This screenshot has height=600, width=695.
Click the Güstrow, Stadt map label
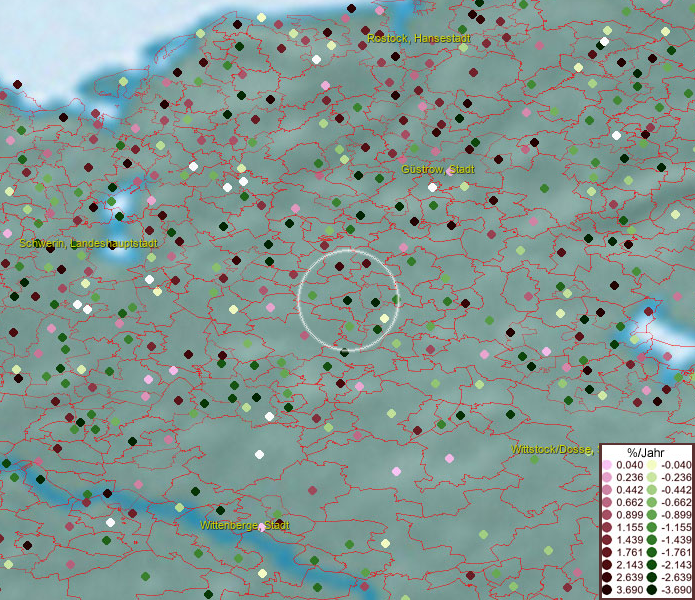438,169
